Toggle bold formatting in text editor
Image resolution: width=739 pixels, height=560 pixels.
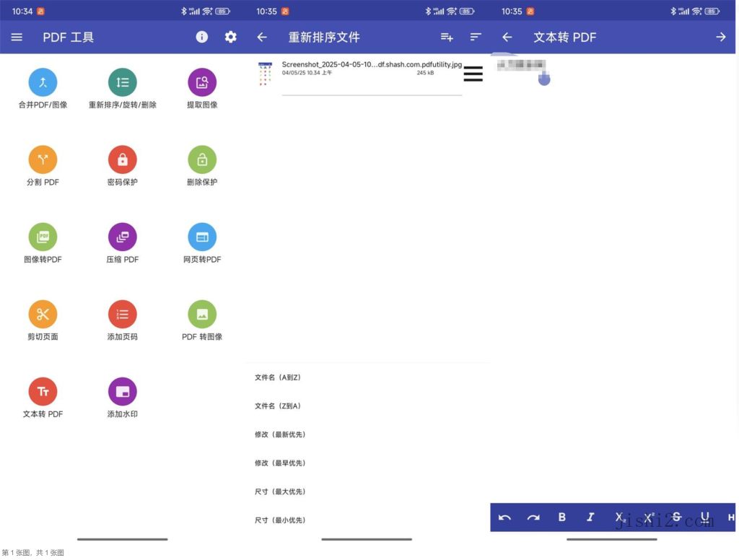click(x=561, y=517)
